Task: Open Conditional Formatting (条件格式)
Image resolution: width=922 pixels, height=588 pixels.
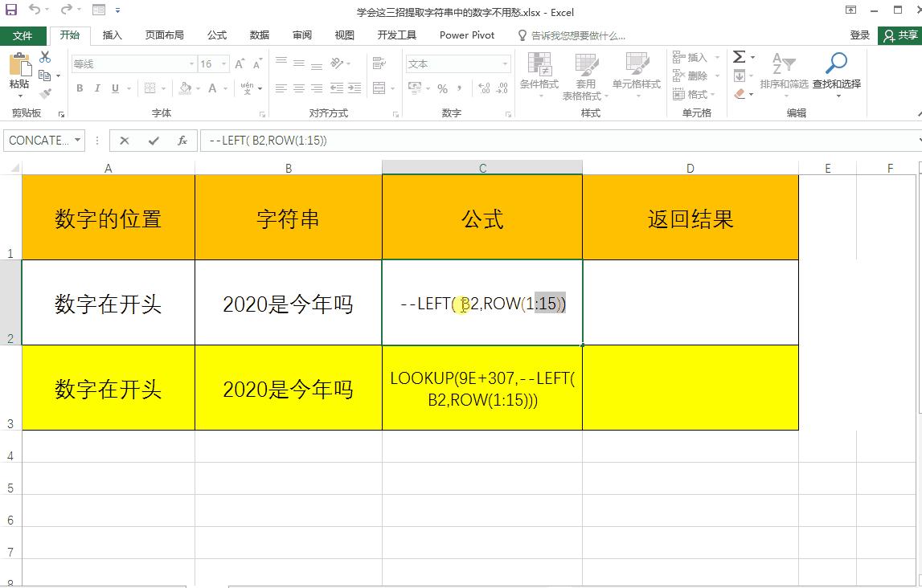Action: tap(539, 78)
